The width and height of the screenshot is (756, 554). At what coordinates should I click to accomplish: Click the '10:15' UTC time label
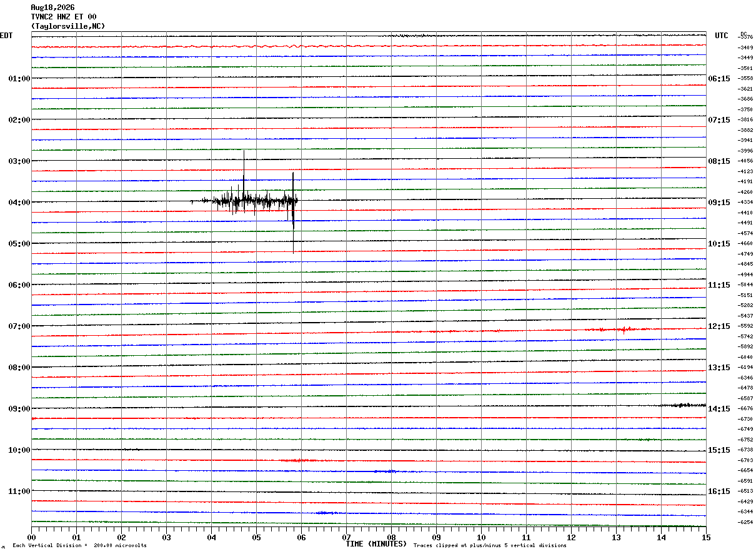pyautogui.click(x=719, y=244)
